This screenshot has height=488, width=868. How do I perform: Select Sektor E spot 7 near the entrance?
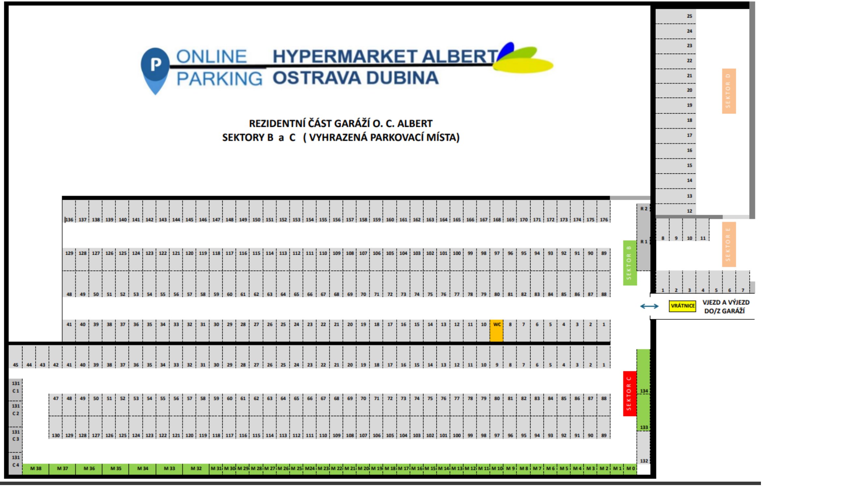743,282
